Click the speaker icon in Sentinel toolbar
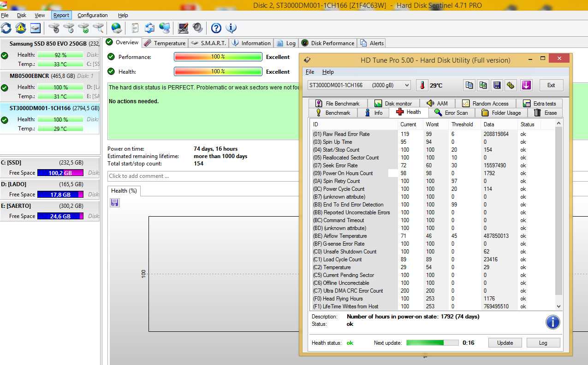Viewport: 588px width, 365px height. 198,28
